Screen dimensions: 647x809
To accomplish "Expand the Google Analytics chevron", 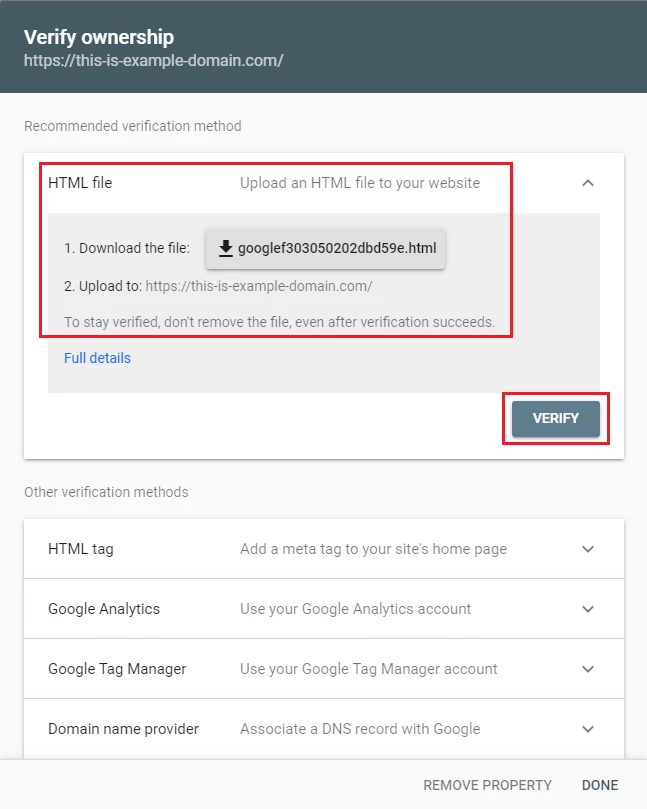I will tap(588, 609).
